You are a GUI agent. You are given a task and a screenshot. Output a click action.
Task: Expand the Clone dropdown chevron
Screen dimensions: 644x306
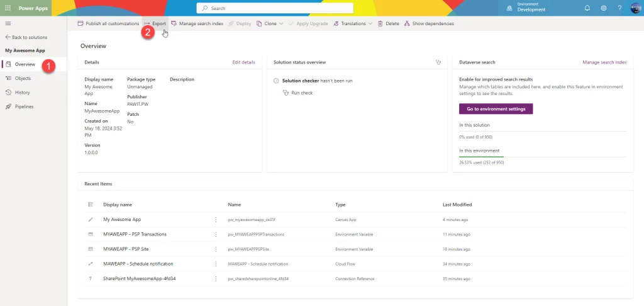(x=281, y=24)
